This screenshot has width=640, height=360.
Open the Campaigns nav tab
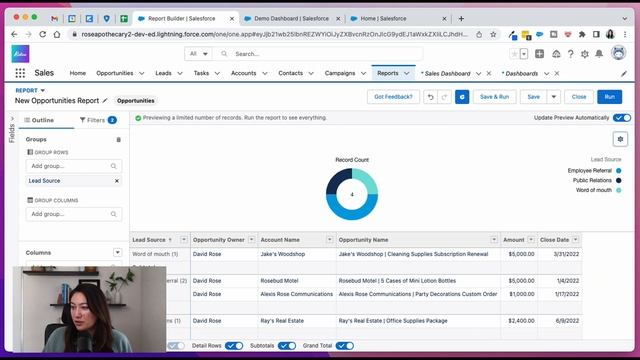340,73
